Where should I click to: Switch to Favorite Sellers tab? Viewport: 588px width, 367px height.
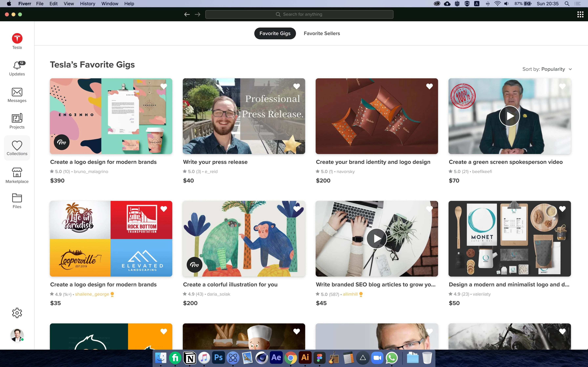(x=322, y=33)
